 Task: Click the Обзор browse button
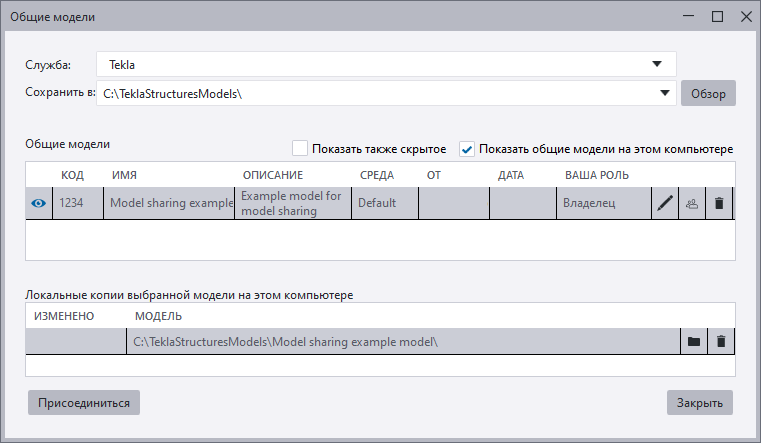click(x=708, y=94)
